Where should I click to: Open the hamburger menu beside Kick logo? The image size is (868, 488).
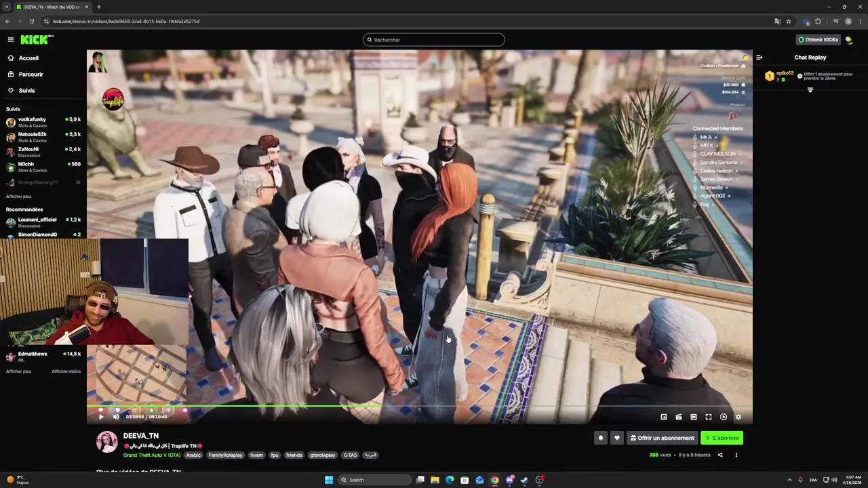(x=11, y=40)
